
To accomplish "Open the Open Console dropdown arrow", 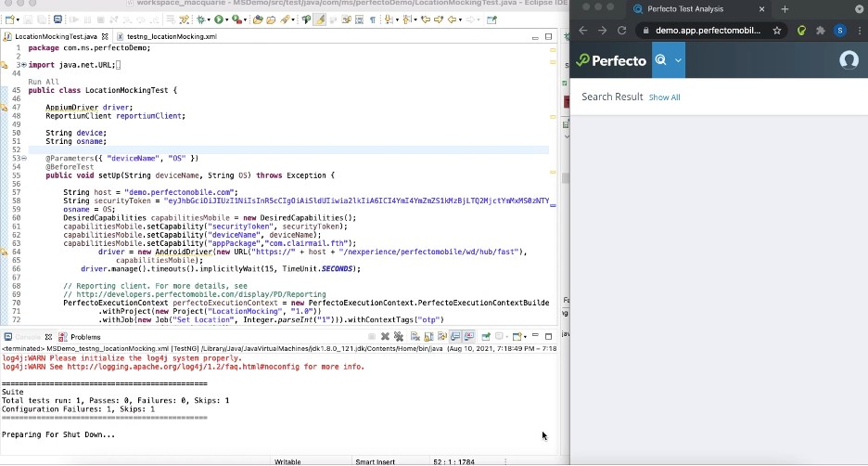I will [525, 337].
